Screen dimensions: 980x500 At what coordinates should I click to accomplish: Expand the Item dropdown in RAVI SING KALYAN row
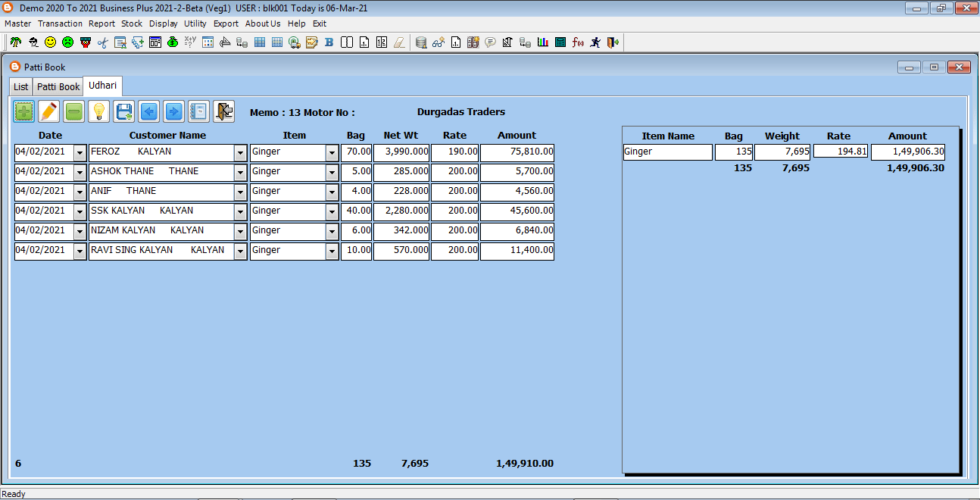[332, 251]
